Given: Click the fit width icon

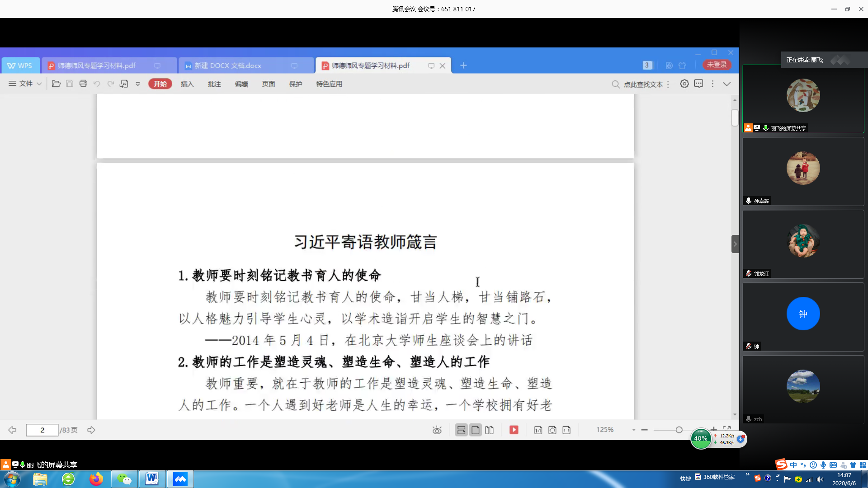Looking at the screenshot, I should click(566, 430).
